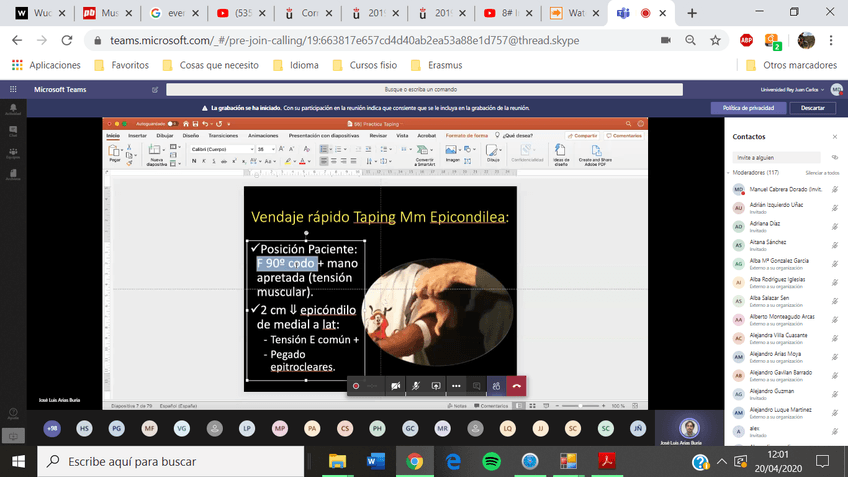Click the Descartar button
This screenshot has width=848, height=477.
pyautogui.click(x=812, y=108)
